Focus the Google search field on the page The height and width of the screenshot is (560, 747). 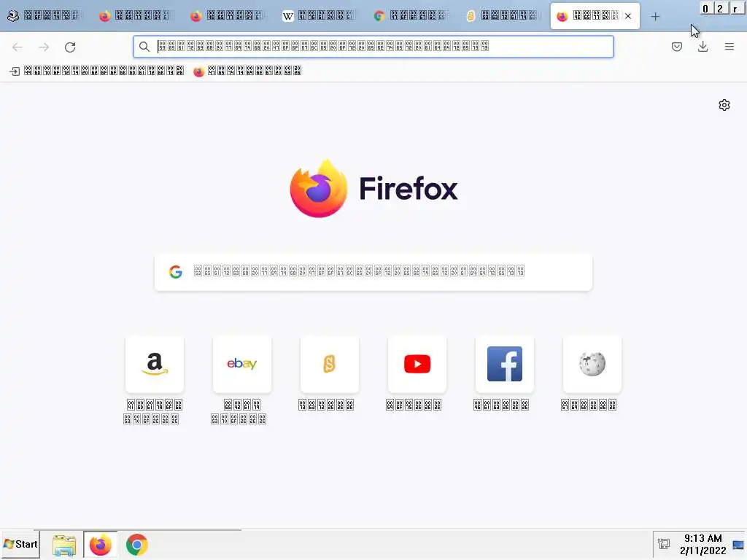coord(373,273)
